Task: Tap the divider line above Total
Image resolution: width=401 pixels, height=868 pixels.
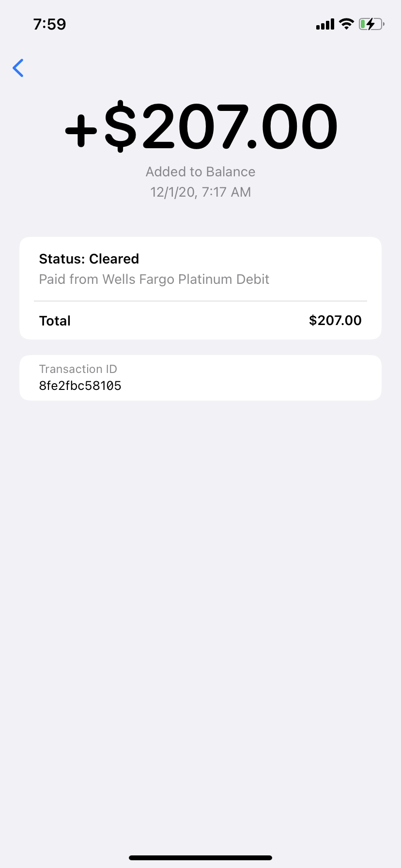Action: coord(200,301)
